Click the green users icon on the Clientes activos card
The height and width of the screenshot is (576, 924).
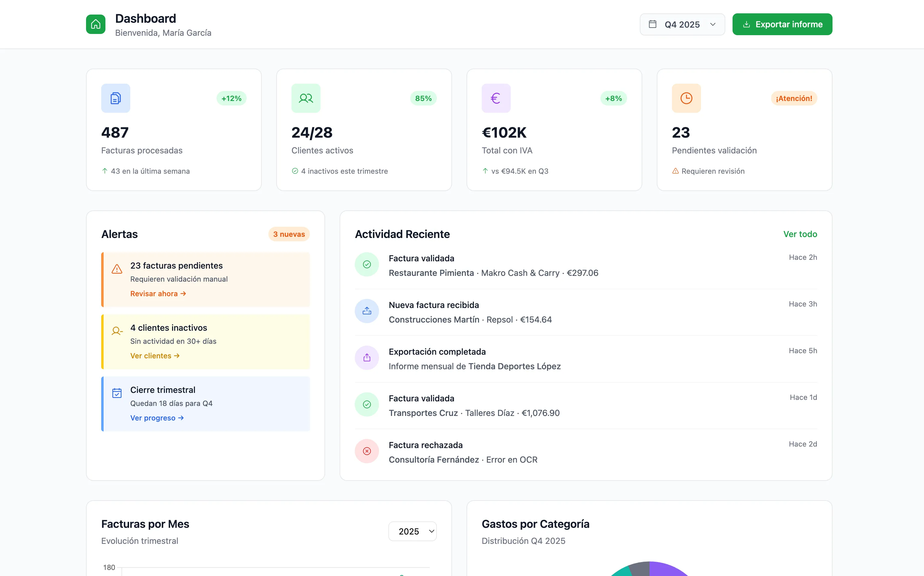pyautogui.click(x=306, y=98)
